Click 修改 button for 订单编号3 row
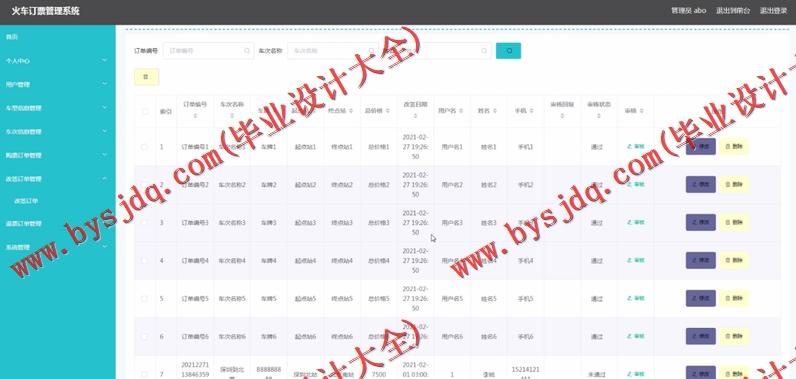Image resolution: width=796 pixels, height=379 pixels. click(701, 222)
